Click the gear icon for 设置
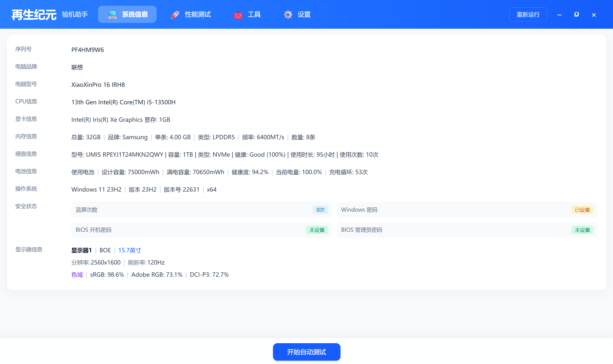The height and width of the screenshot is (364, 613). point(288,15)
